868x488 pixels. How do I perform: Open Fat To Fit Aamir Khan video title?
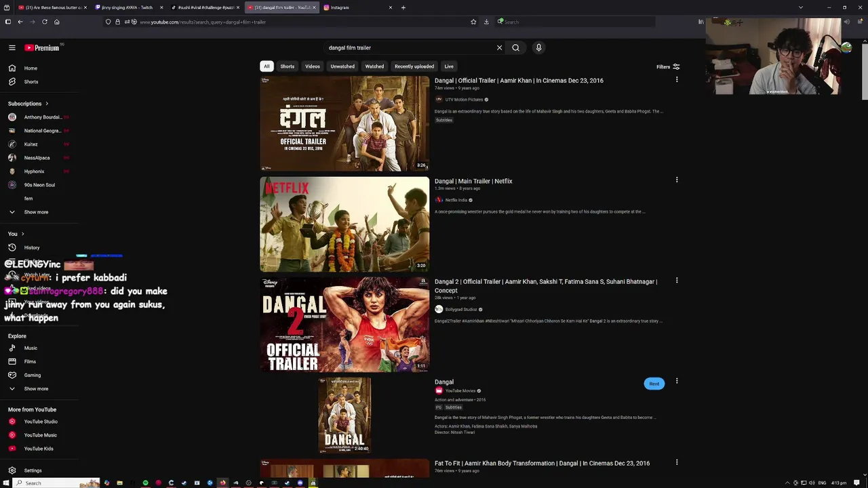542,464
